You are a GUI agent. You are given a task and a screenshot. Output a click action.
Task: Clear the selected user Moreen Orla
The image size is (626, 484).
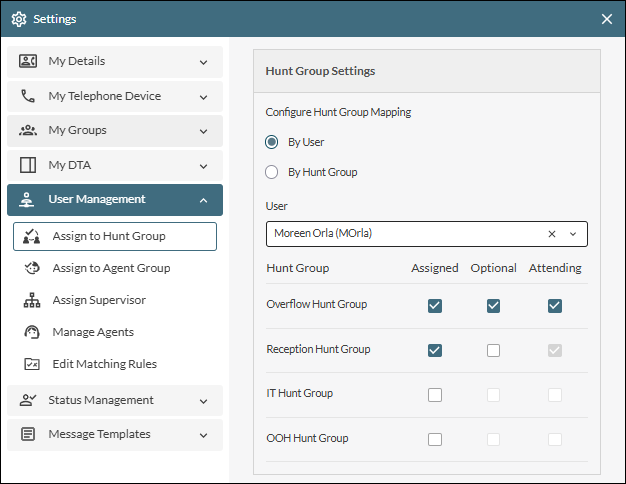click(552, 234)
